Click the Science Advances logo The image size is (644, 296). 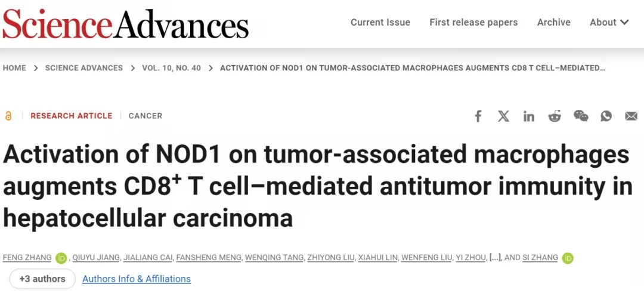(125, 23)
